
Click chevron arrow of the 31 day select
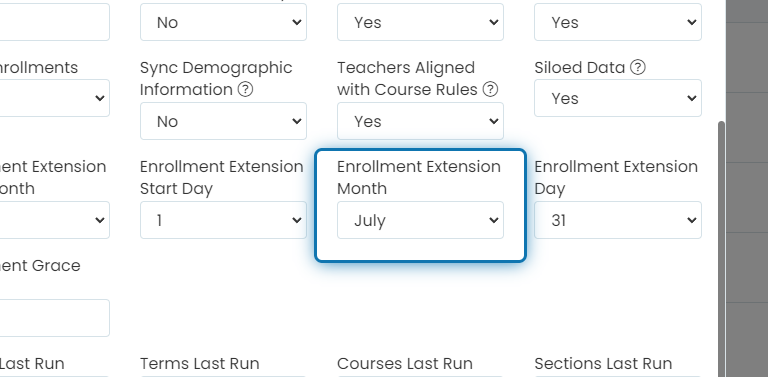(x=691, y=220)
